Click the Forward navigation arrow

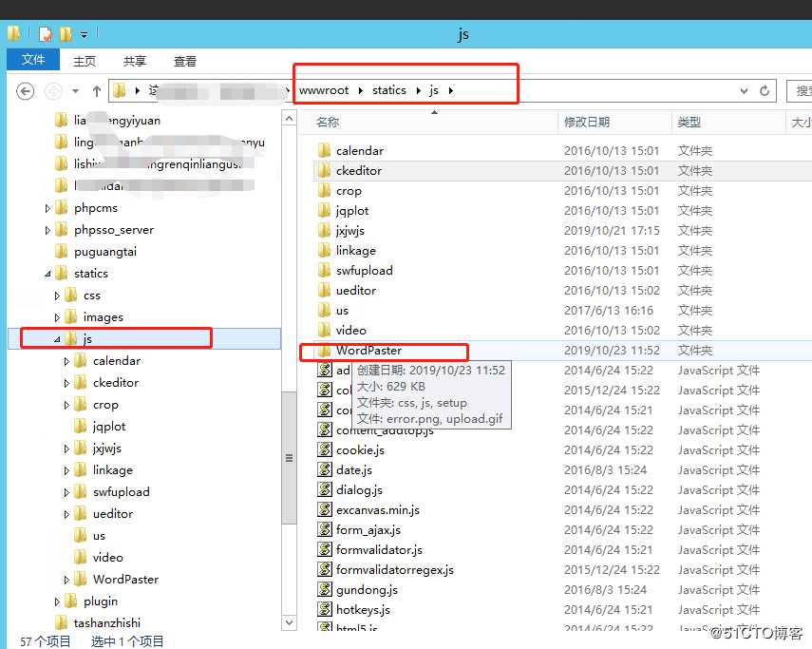coord(52,90)
